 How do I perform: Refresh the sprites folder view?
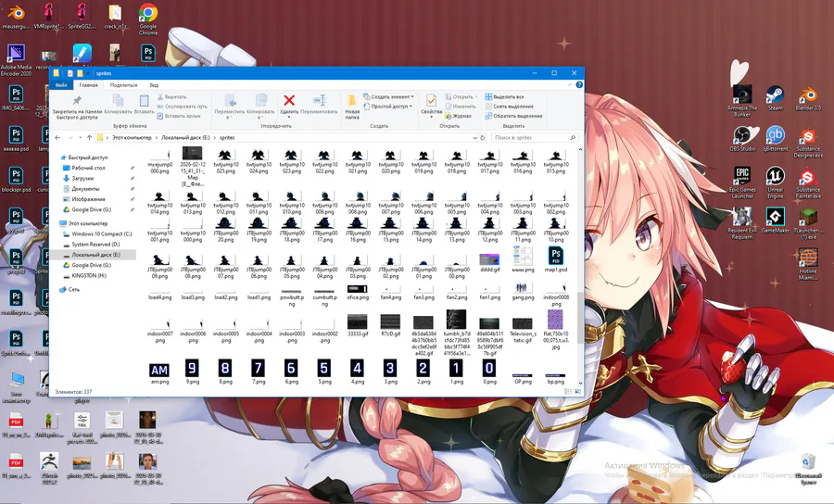(483, 138)
